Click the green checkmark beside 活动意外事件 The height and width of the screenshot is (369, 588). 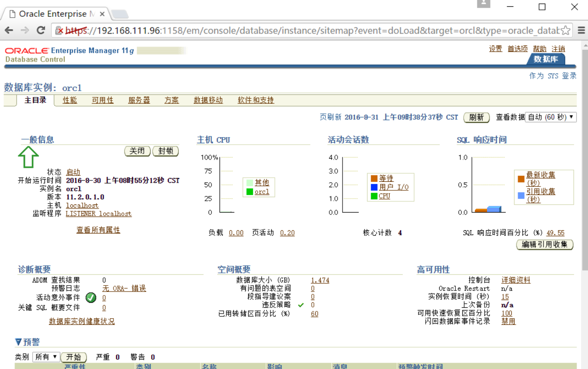coord(91,298)
